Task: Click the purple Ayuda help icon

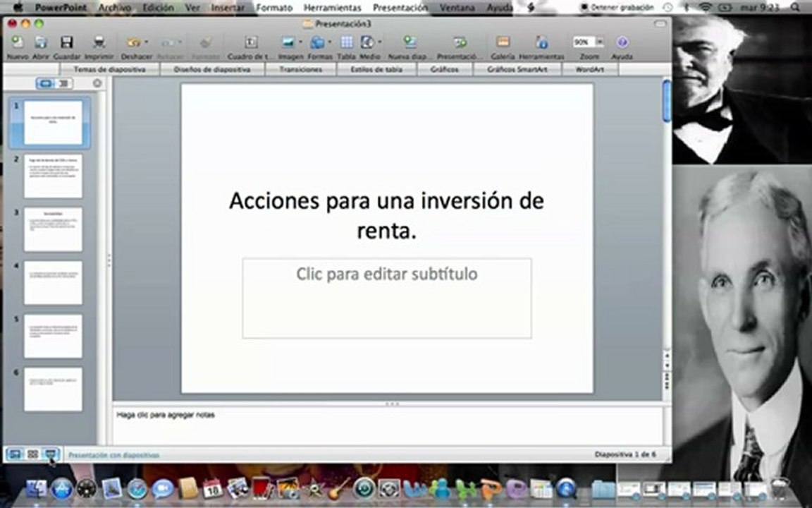Action: click(622, 42)
